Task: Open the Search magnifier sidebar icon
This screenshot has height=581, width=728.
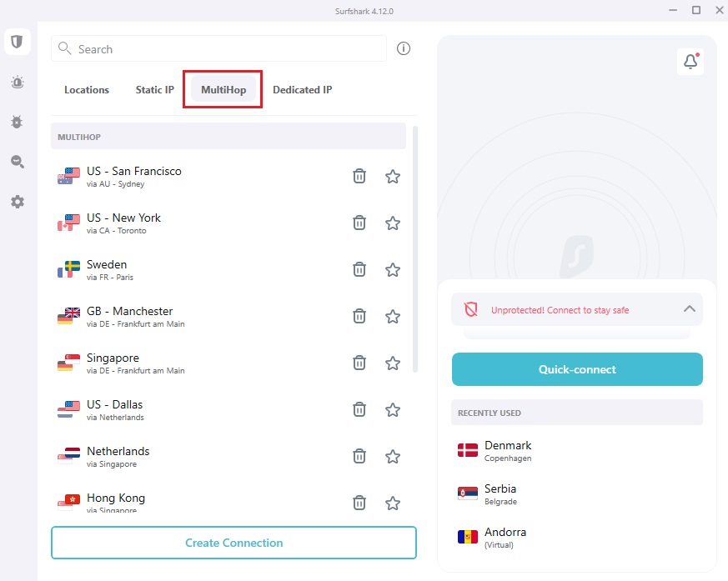Action: tap(18, 162)
